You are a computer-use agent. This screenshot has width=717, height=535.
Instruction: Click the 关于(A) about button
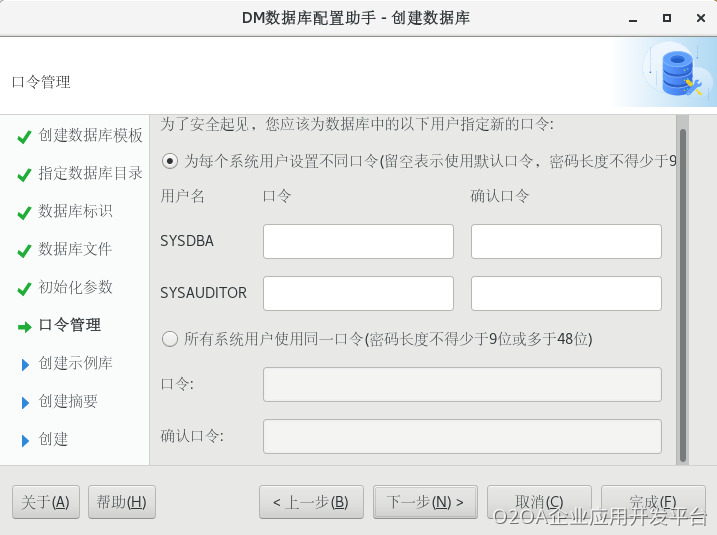pyautogui.click(x=45, y=502)
